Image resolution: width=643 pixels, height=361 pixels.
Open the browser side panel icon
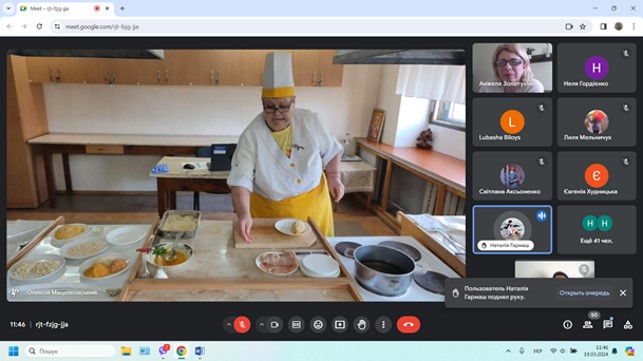[603, 27]
